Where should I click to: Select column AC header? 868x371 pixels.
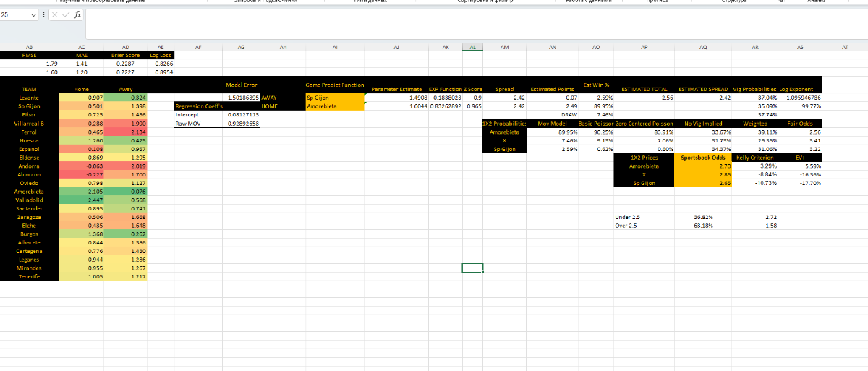click(x=82, y=47)
